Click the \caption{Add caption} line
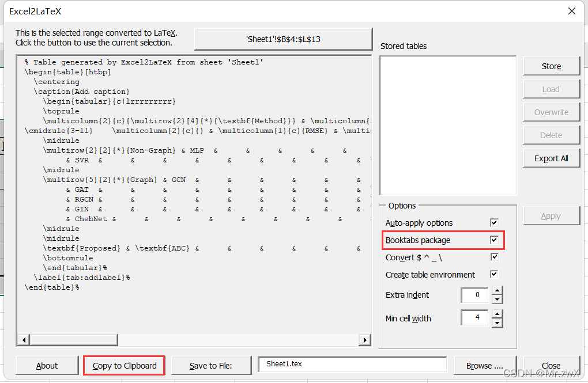Image resolution: width=588 pixels, height=383 pixels. tap(81, 92)
